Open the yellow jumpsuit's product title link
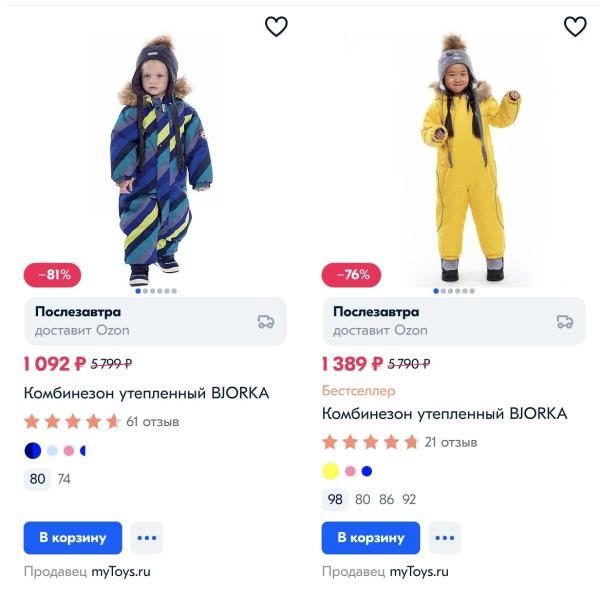The height and width of the screenshot is (615, 600). [444, 413]
